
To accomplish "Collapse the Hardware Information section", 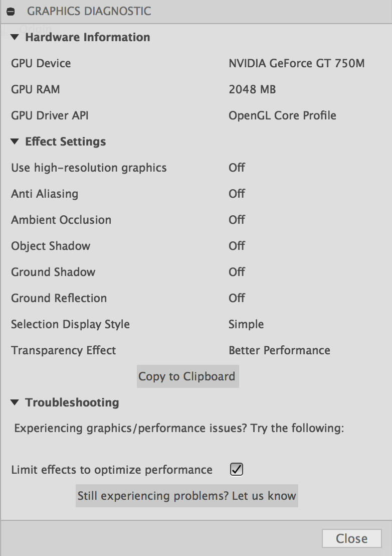I will click(x=15, y=37).
